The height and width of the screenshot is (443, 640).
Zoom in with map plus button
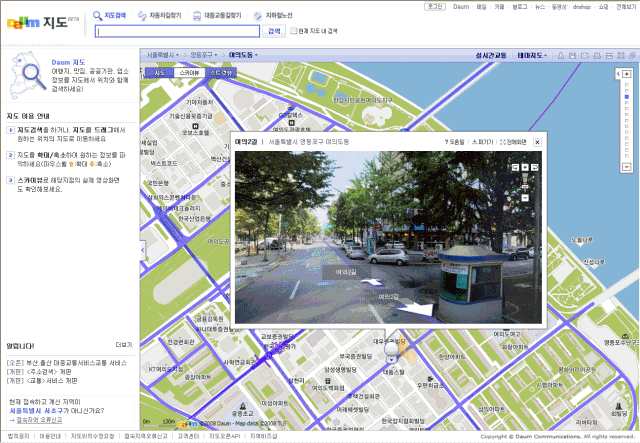(x=627, y=74)
